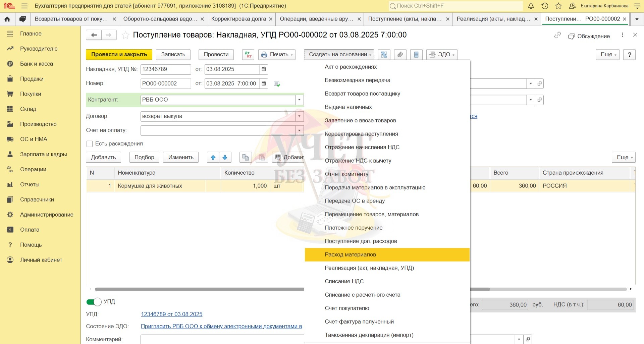Expand the Контрагент dropdown

coord(299,100)
